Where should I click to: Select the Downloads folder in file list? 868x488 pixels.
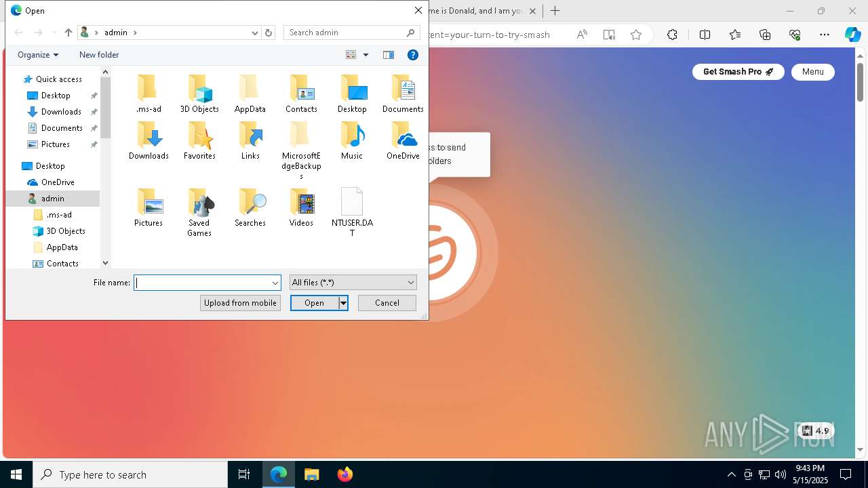click(x=149, y=140)
